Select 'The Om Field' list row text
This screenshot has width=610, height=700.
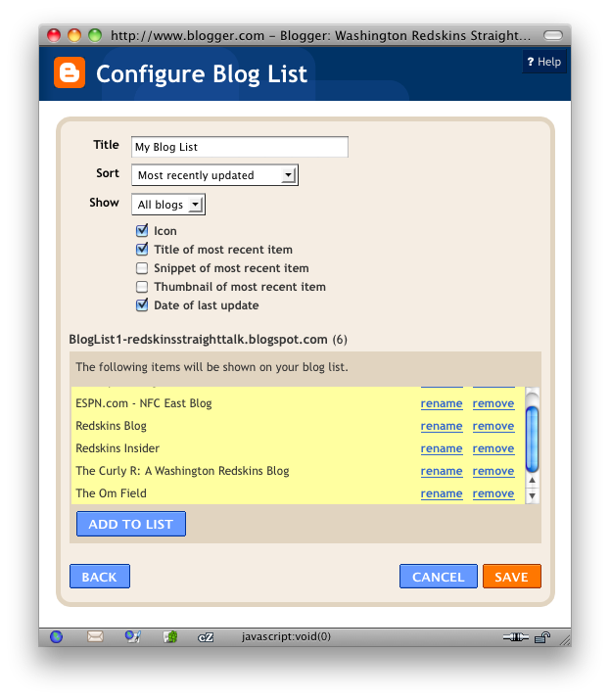[x=112, y=493]
